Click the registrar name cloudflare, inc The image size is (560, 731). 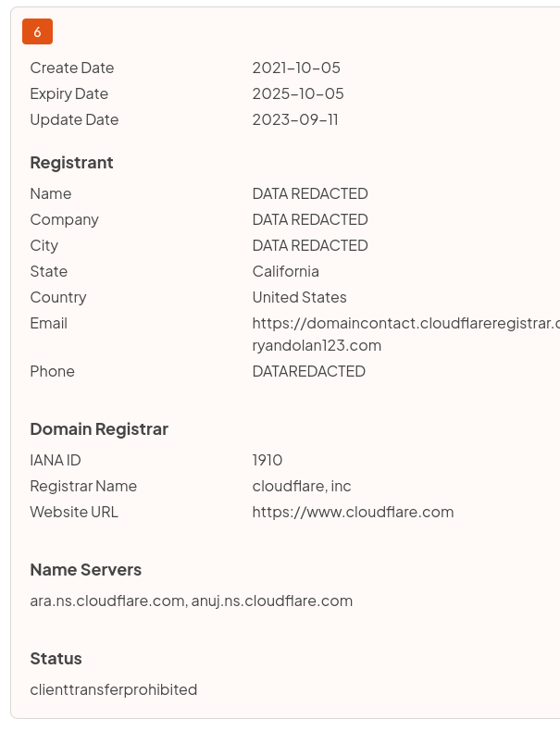(x=302, y=486)
